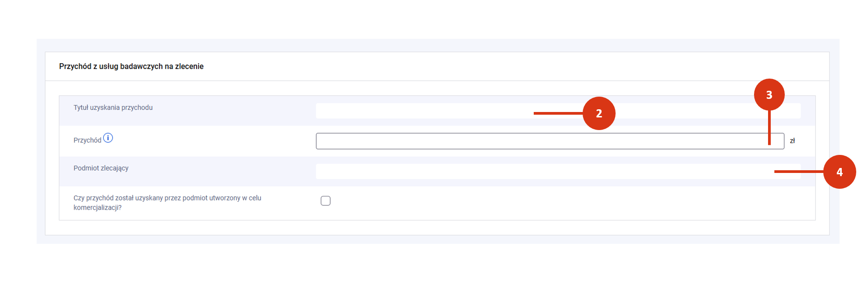This screenshot has height=289, width=868.
Task: Click the "Czy przychód został uzyskany" question label
Action: tap(167, 198)
